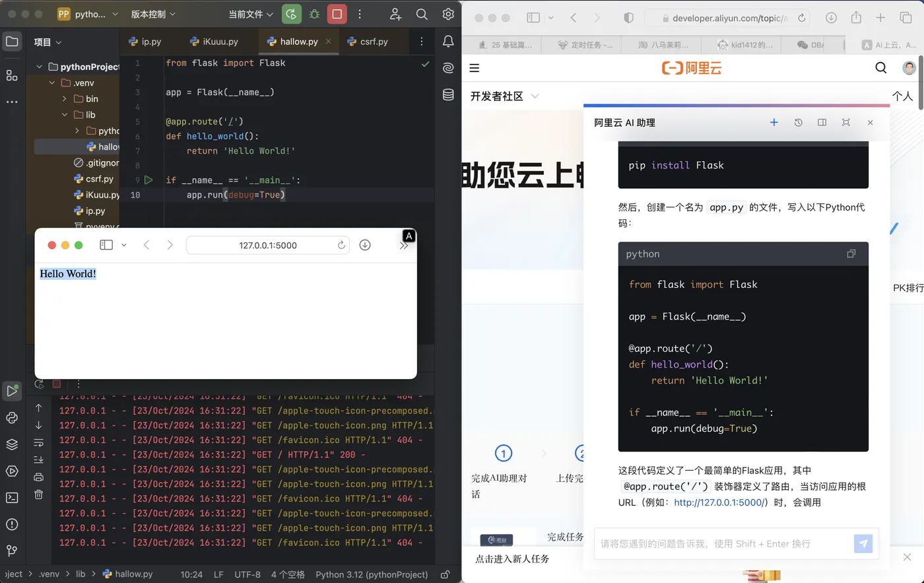The width and height of the screenshot is (924, 583).
Task: Open chat history in 阿里云 AI 助理
Action: click(798, 122)
